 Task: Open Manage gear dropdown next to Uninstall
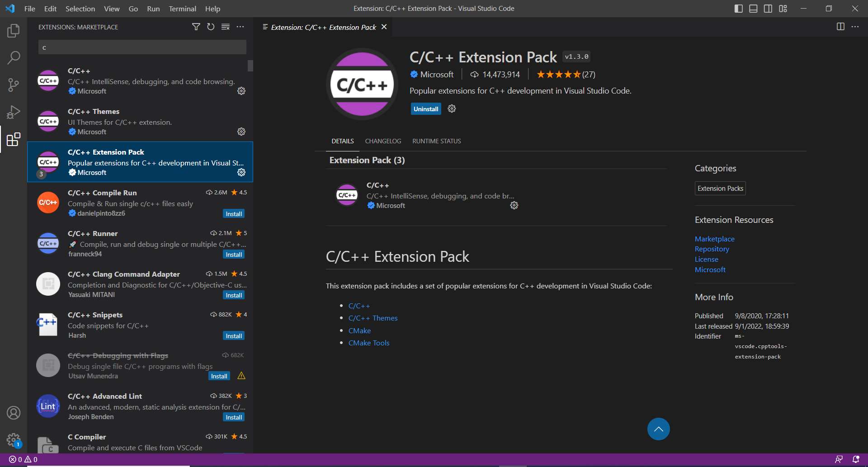click(x=452, y=109)
